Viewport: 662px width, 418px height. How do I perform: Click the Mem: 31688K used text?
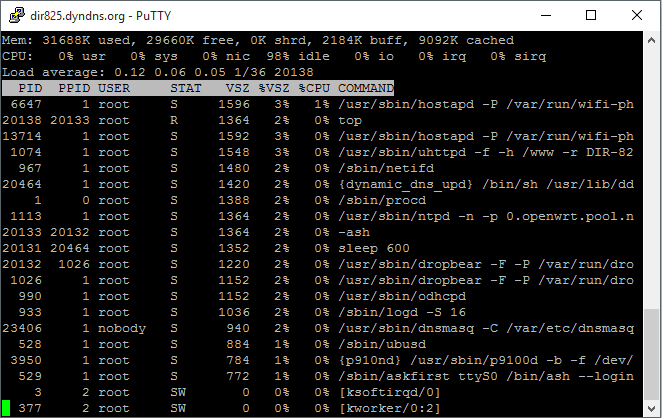(68, 40)
